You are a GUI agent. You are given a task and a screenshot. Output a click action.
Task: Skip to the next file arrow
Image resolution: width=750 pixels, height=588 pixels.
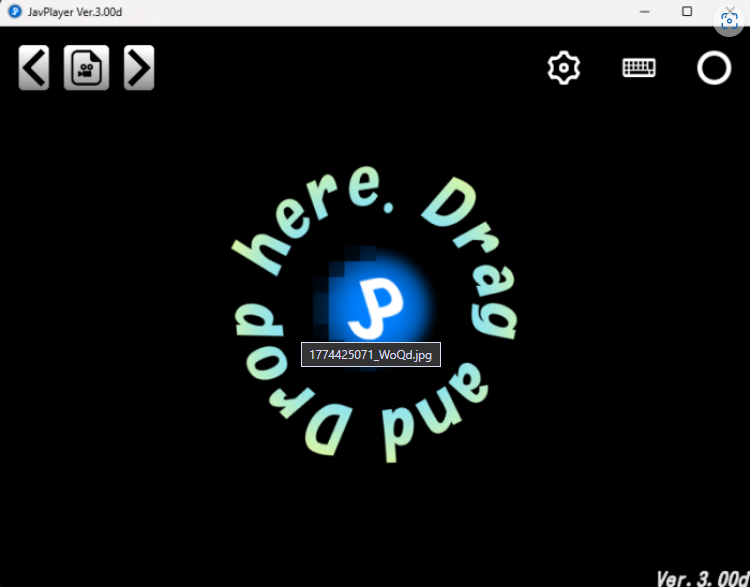coord(139,68)
